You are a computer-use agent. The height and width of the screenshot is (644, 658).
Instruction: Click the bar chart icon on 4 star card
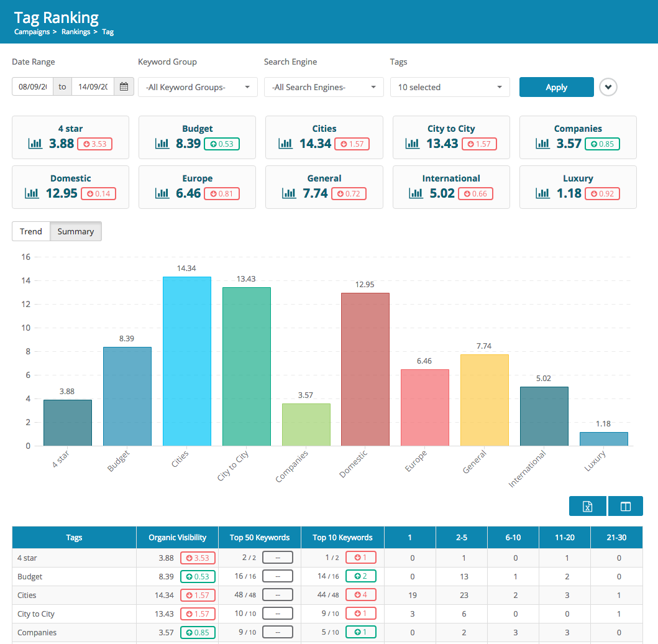pyautogui.click(x=35, y=144)
